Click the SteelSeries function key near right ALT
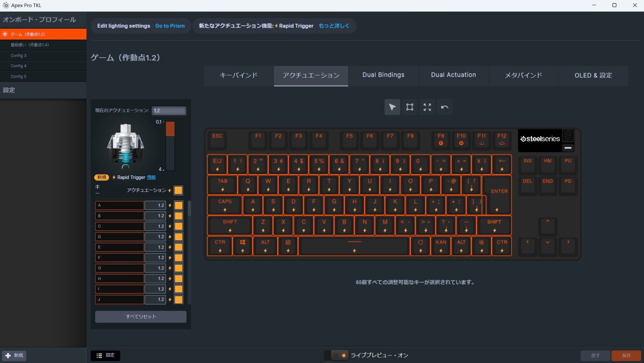The height and width of the screenshot is (363, 644). [481, 246]
